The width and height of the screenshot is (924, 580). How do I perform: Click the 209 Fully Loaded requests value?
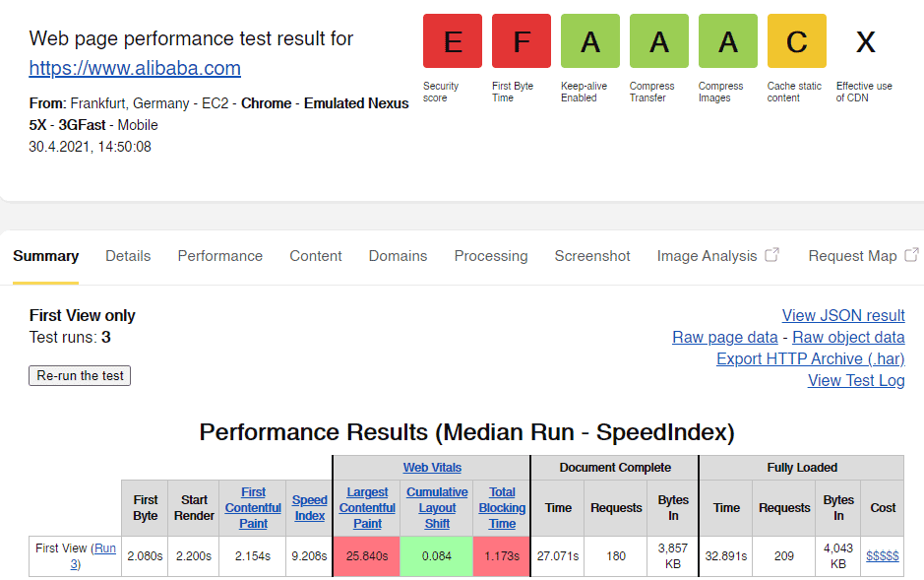(x=783, y=555)
